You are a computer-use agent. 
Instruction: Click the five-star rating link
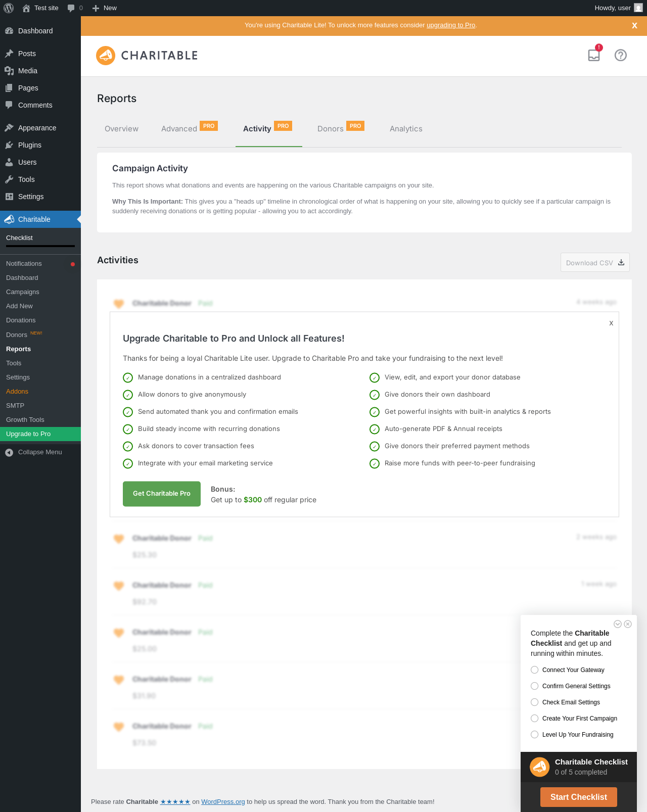pyautogui.click(x=175, y=802)
